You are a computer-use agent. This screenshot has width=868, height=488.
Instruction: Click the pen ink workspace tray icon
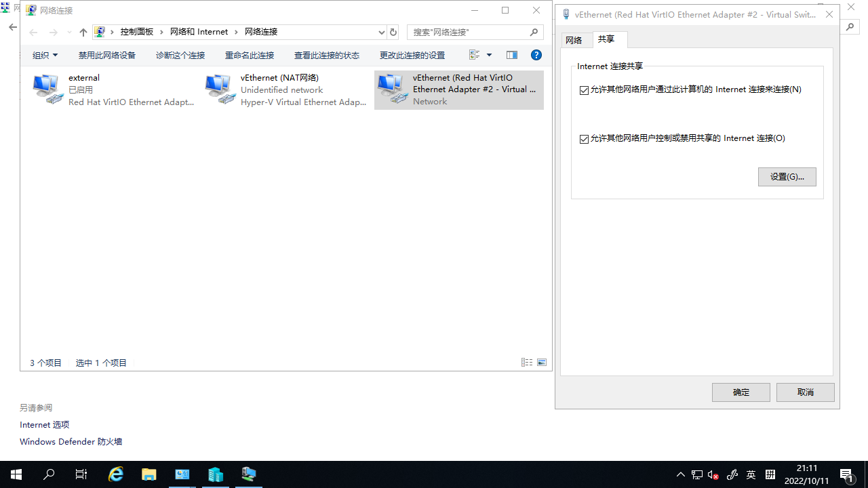pos(732,474)
